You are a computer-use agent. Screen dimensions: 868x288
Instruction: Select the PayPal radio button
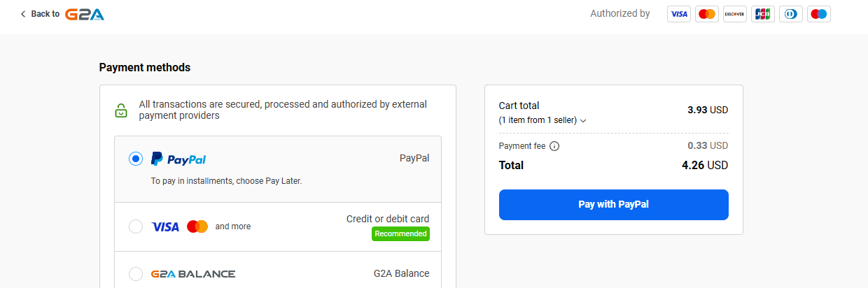[136, 159]
